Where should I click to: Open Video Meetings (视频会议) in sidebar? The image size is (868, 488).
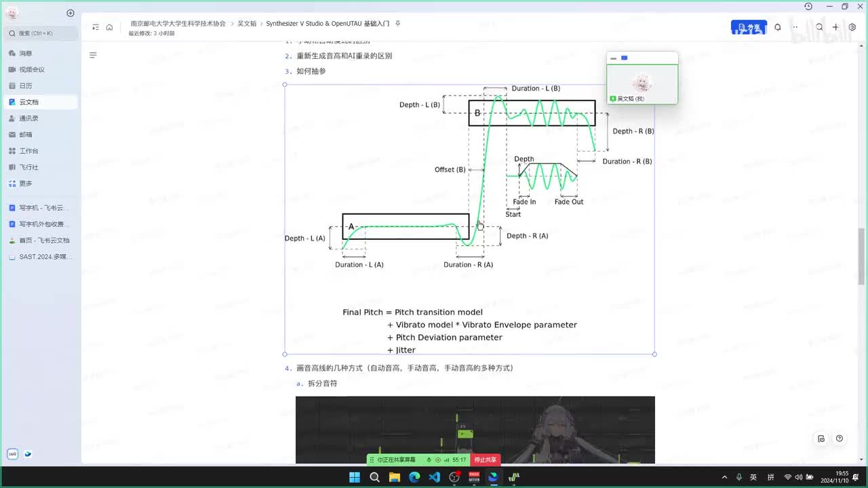(39, 69)
